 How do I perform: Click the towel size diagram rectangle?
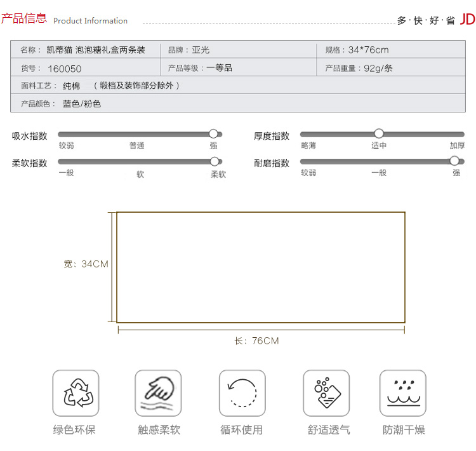(260, 267)
